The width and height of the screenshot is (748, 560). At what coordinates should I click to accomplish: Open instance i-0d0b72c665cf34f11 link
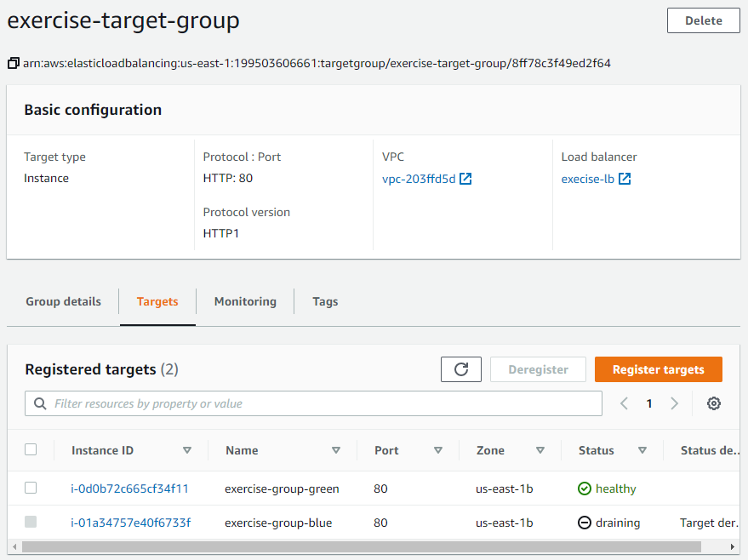click(129, 489)
